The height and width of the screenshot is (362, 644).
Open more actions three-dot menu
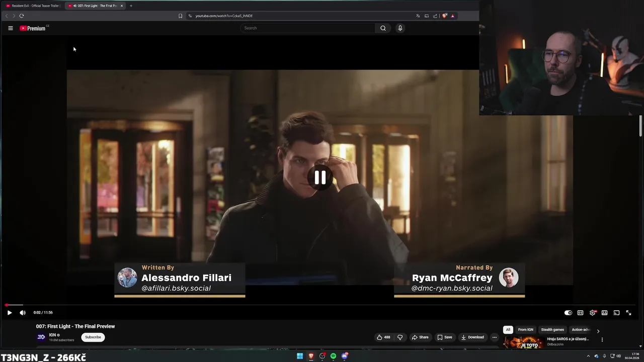(x=495, y=337)
